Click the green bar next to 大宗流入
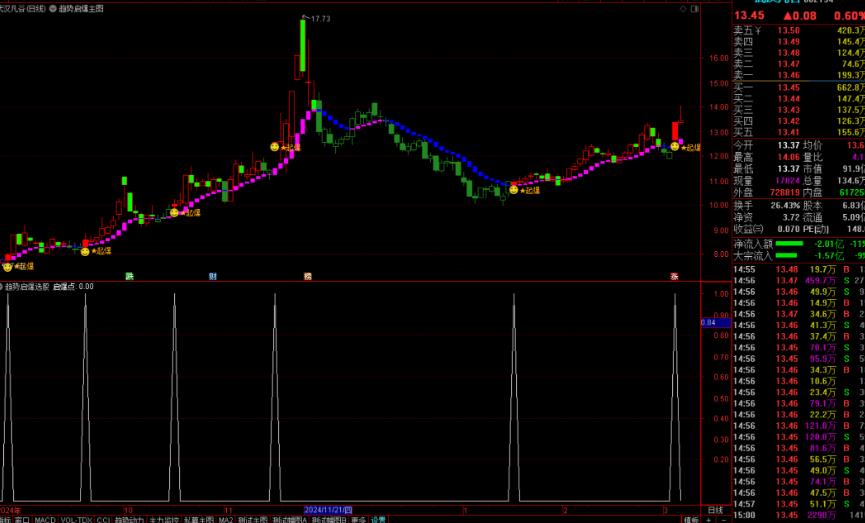Screen dimensions: 865x523 point(786,255)
